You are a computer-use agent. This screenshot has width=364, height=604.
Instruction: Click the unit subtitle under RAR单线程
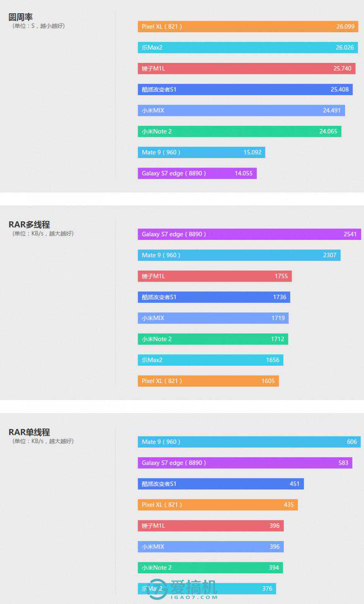(x=43, y=441)
